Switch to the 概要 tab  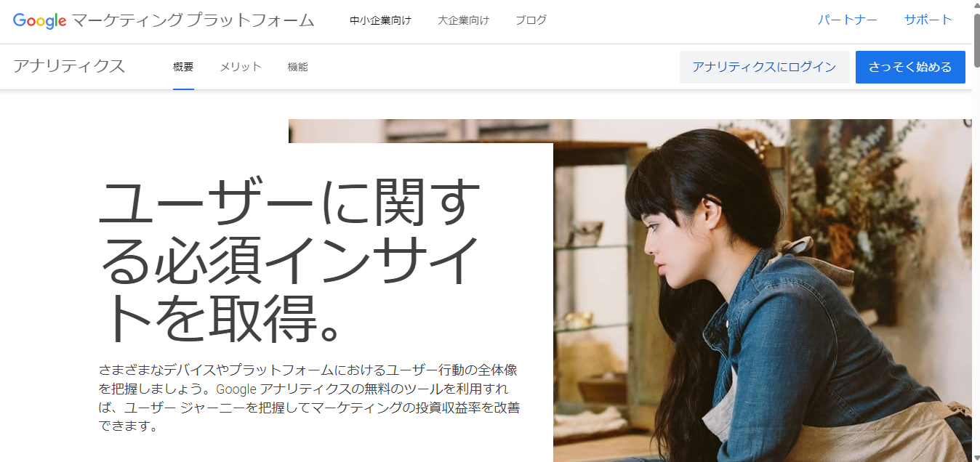tap(183, 67)
